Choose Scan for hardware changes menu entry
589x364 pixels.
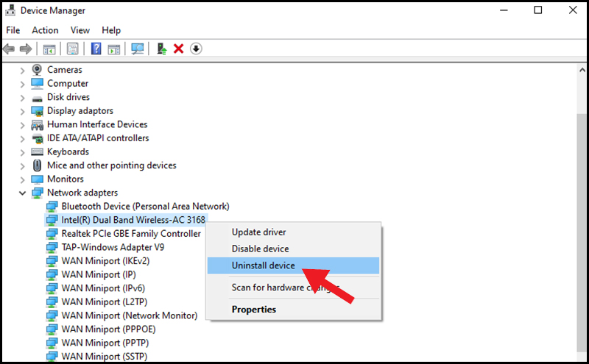294,288
